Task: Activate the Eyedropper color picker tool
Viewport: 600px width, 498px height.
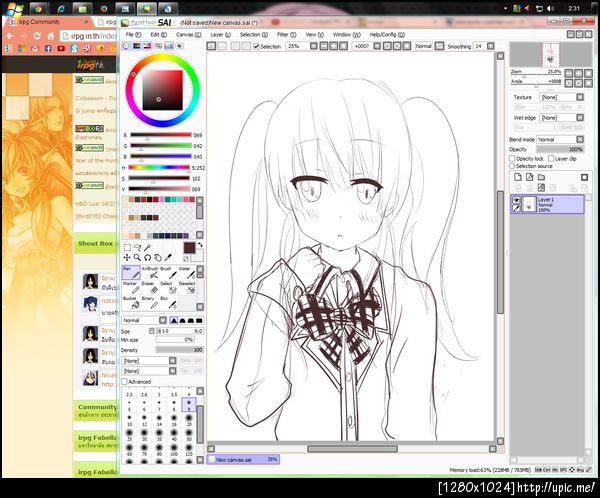Action: (x=168, y=258)
